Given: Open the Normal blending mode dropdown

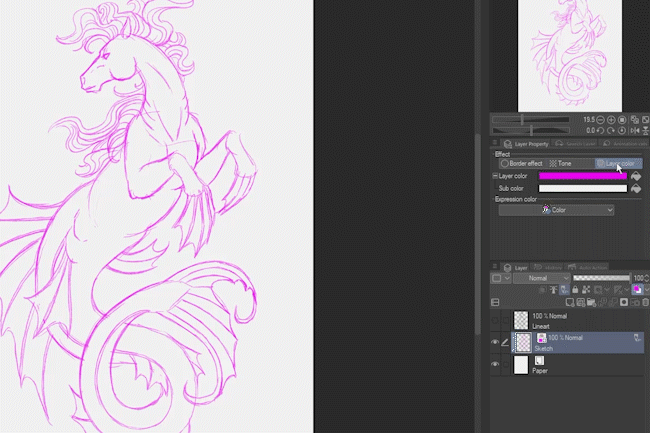Looking at the screenshot, I should 542,278.
